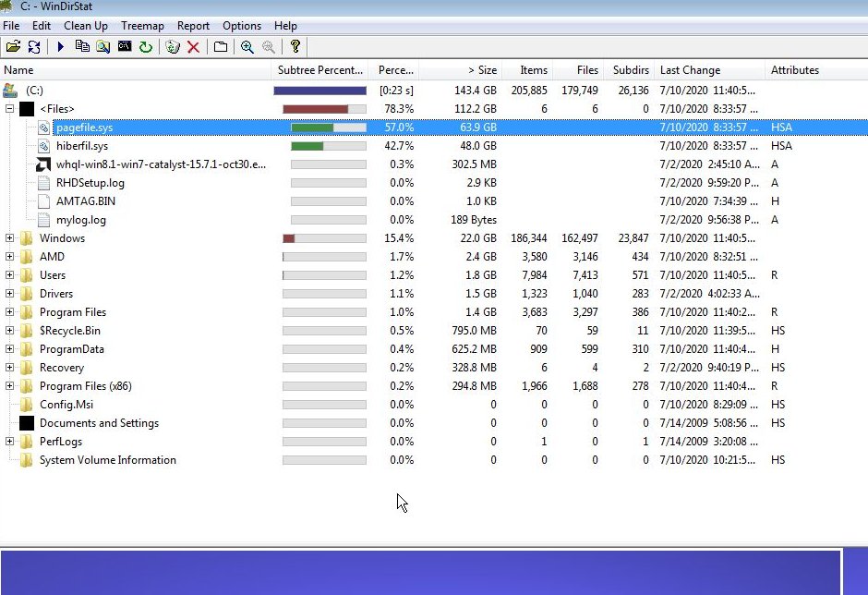
Task: Click the red X permanent delete icon
Action: coord(193,46)
